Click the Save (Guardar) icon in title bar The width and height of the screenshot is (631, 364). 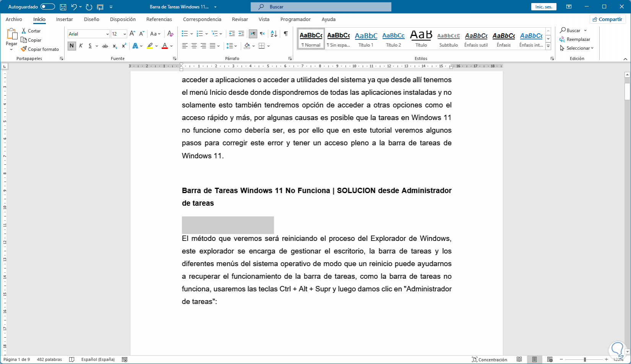63,7
